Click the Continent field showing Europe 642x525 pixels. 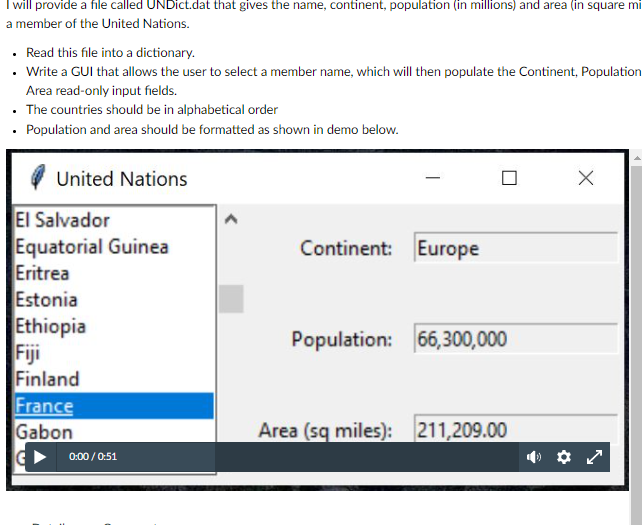coord(515,247)
